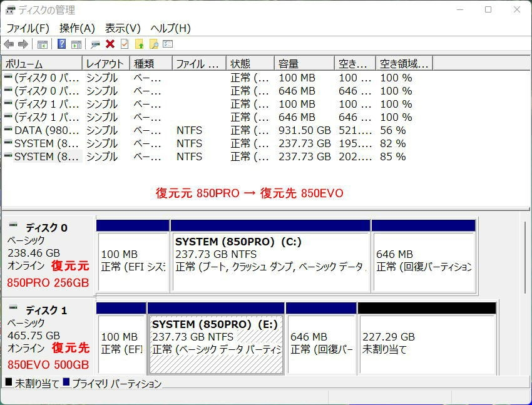This screenshot has width=532, height=405.
Task: Click the black 未割り当て legend swatch
Action: (x=9, y=382)
